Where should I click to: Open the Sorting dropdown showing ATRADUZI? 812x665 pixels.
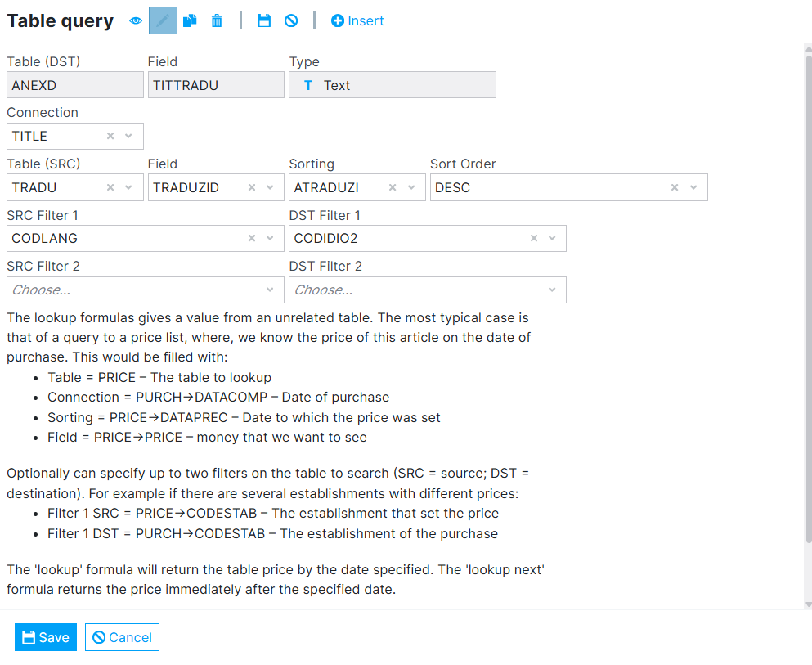pyautogui.click(x=411, y=187)
